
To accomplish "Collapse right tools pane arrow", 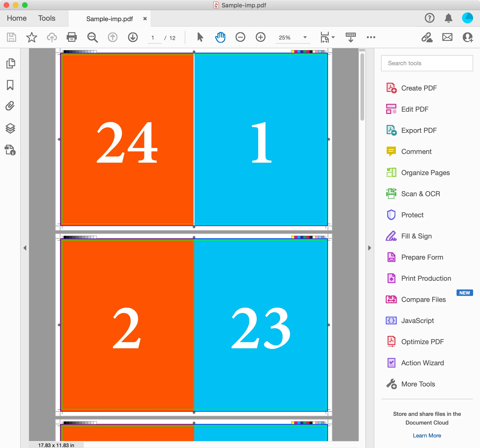I will coord(369,248).
